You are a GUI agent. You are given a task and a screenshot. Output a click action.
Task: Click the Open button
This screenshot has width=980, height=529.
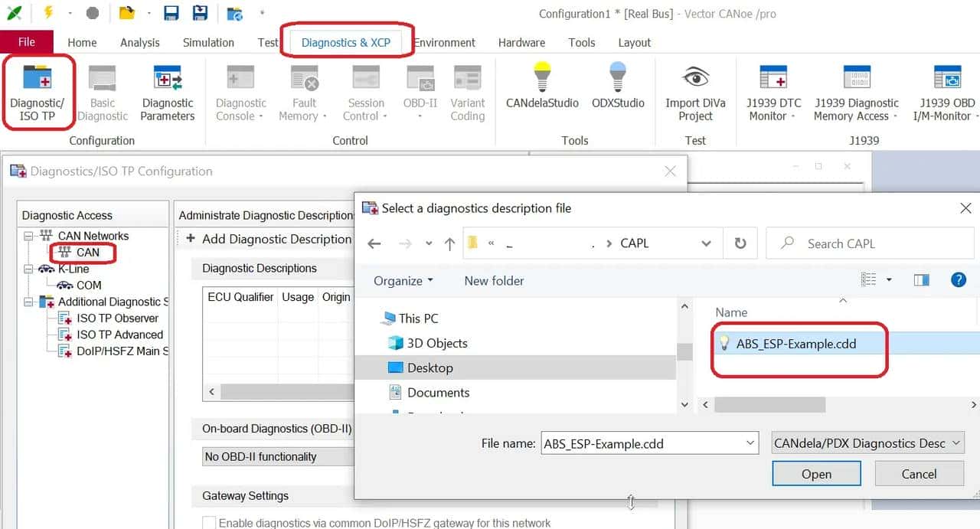pyautogui.click(x=816, y=474)
